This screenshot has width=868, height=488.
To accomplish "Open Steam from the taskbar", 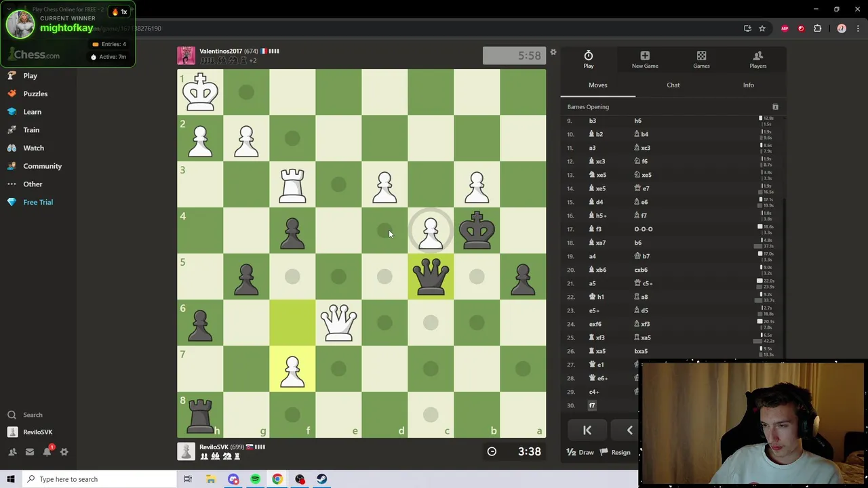I will [321, 479].
